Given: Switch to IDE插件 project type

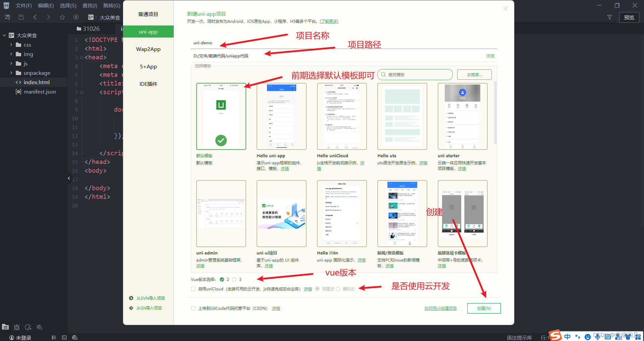Looking at the screenshot, I should 148,84.
